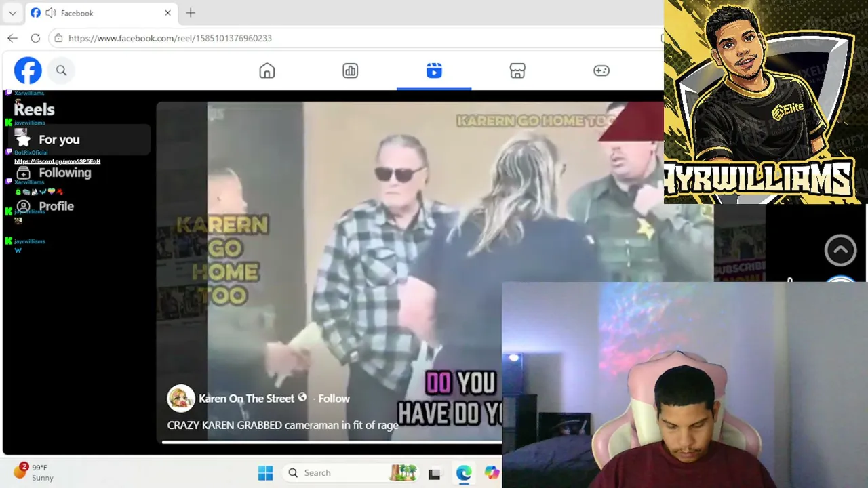Open Facebook search magnifier
The image size is (868, 488).
(x=61, y=70)
